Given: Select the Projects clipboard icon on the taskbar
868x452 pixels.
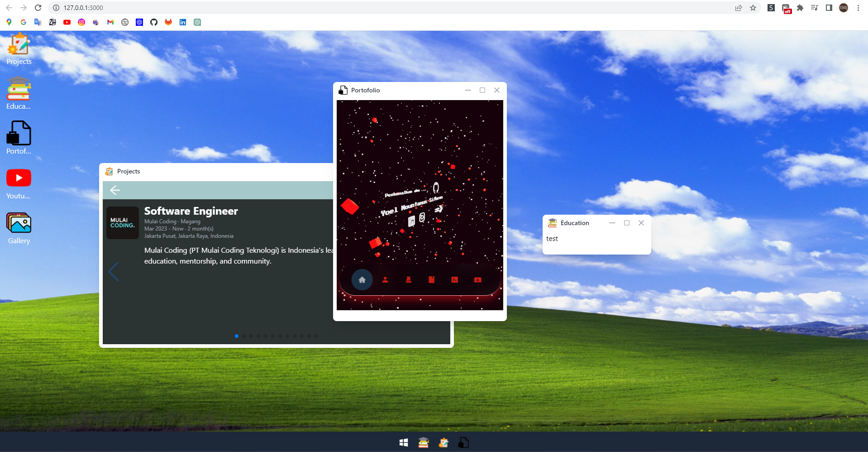Looking at the screenshot, I should (444, 442).
